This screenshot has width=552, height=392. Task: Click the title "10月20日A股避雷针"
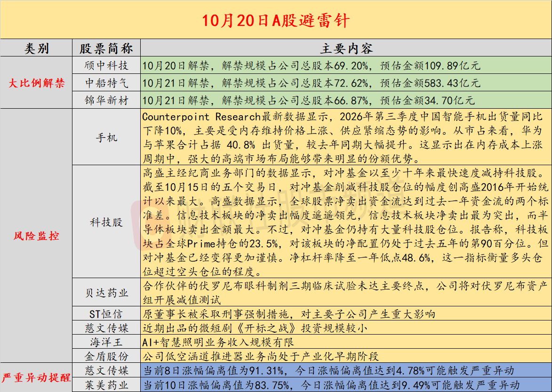(276, 21)
